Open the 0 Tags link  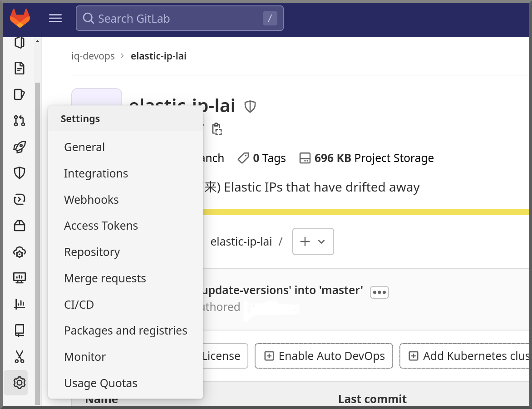[x=261, y=158]
